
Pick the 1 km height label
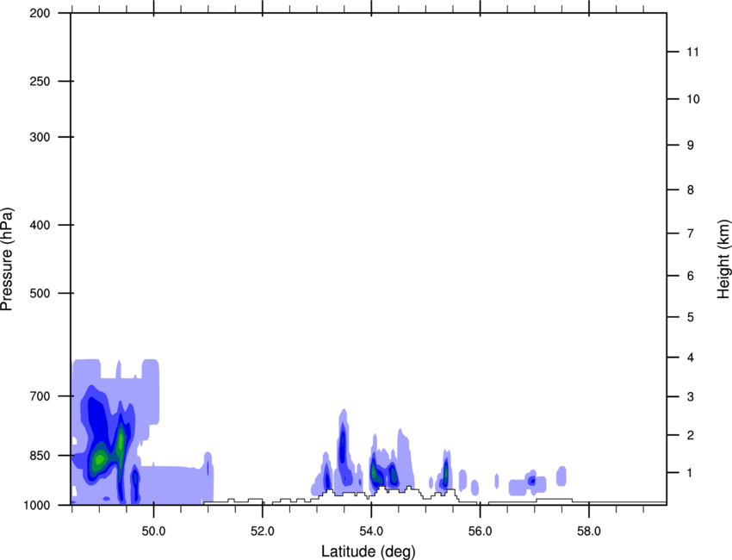coord(690,473)
